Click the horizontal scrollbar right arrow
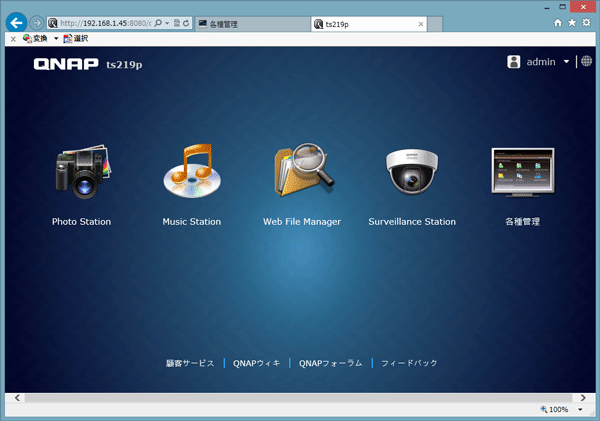Image resolution: width=600 pixels, height=421 pixels. coord(583,398)
